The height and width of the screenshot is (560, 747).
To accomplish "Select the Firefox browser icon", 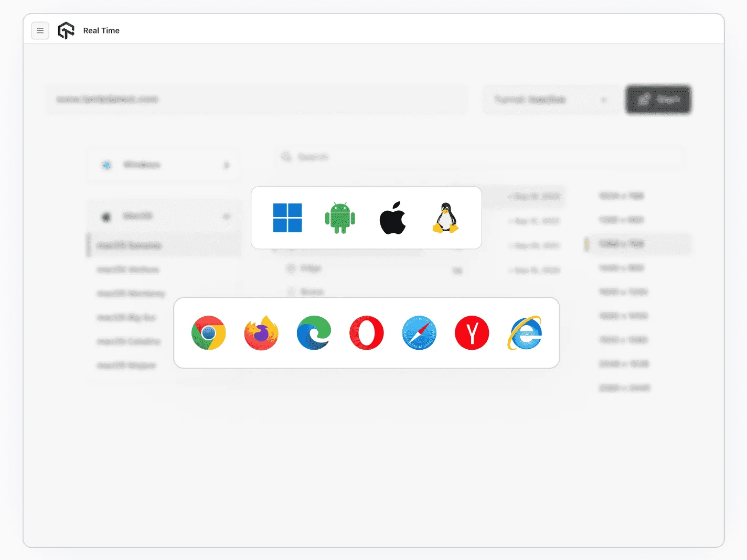I will 261,333.
